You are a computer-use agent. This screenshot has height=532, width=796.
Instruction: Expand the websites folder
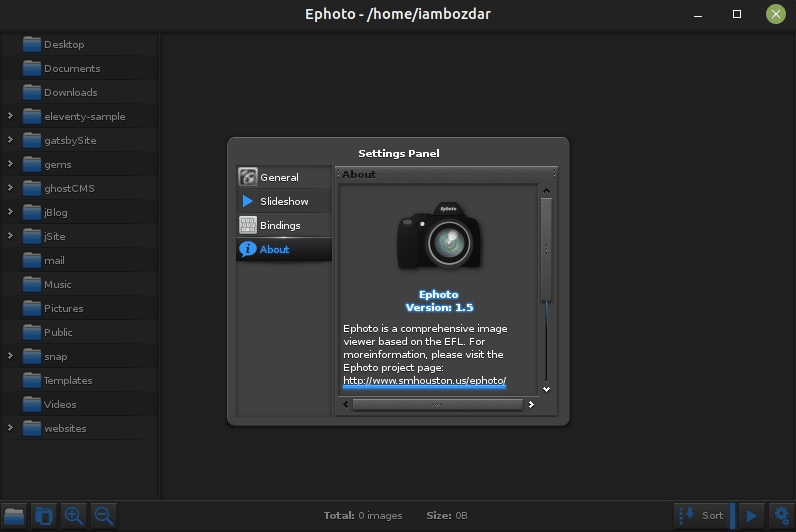point(10,428)
